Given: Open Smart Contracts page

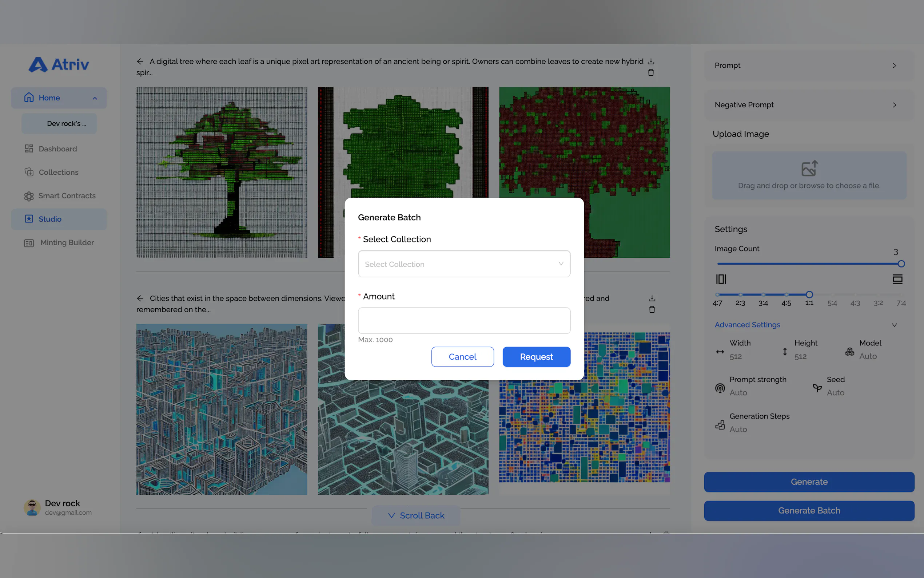Looking at the screenshot, I should [67, 196].
